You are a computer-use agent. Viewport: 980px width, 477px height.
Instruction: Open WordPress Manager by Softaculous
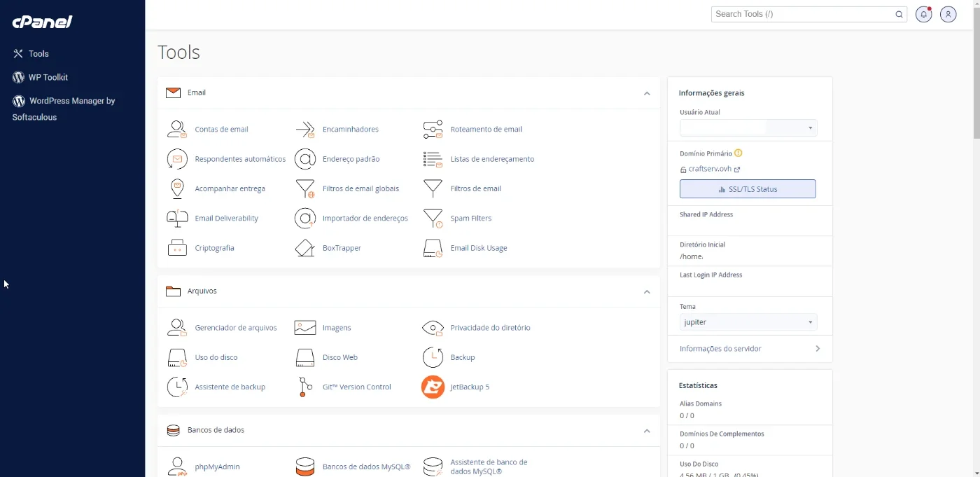point(64,109)
